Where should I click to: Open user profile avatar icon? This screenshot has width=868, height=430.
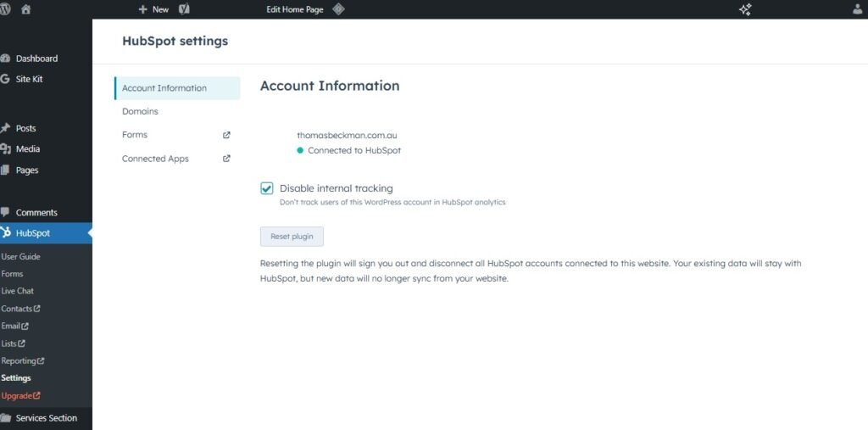click(x=858, y=9)
